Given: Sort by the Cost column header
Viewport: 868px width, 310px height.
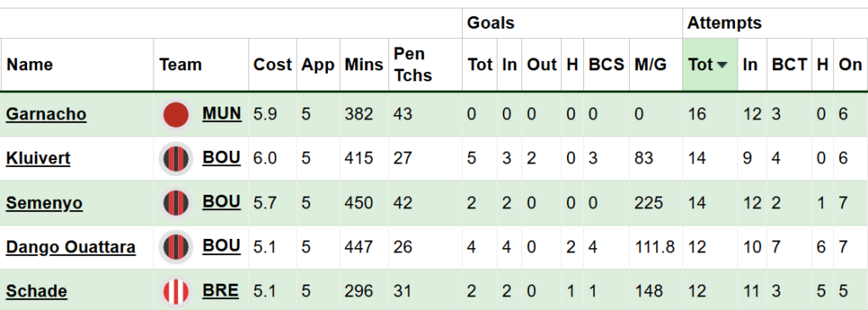Looking at the screenshot, I should tap(272, 64).
